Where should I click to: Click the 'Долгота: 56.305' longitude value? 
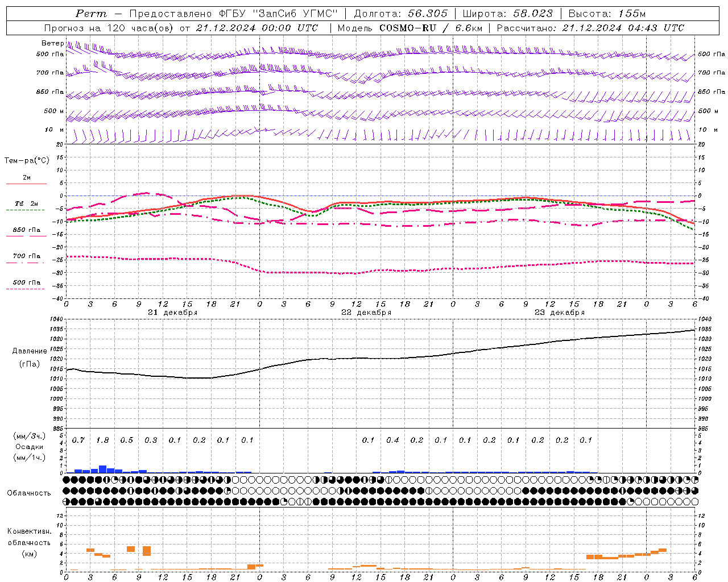(401, 14)
